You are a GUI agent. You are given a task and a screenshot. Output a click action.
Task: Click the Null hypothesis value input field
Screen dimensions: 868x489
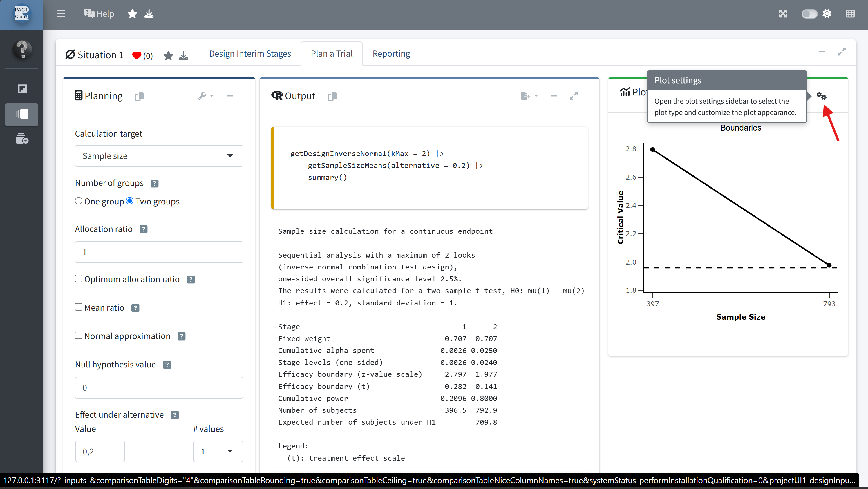159,387
